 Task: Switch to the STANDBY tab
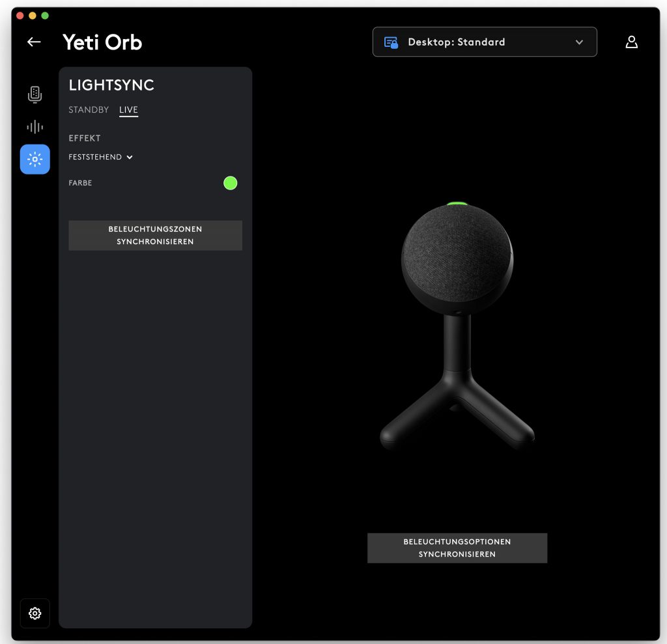[x=89, y=110]
